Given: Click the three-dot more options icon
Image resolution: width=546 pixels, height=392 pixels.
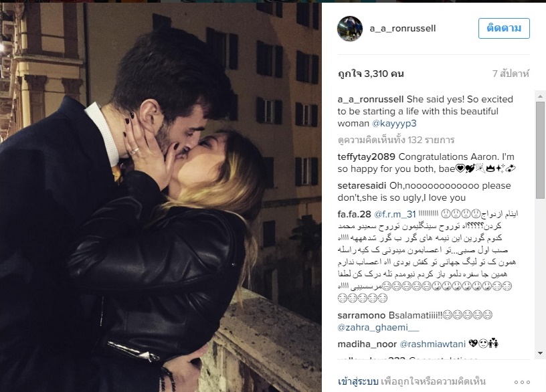Looking at the screenshot, I should pos(522,382).
